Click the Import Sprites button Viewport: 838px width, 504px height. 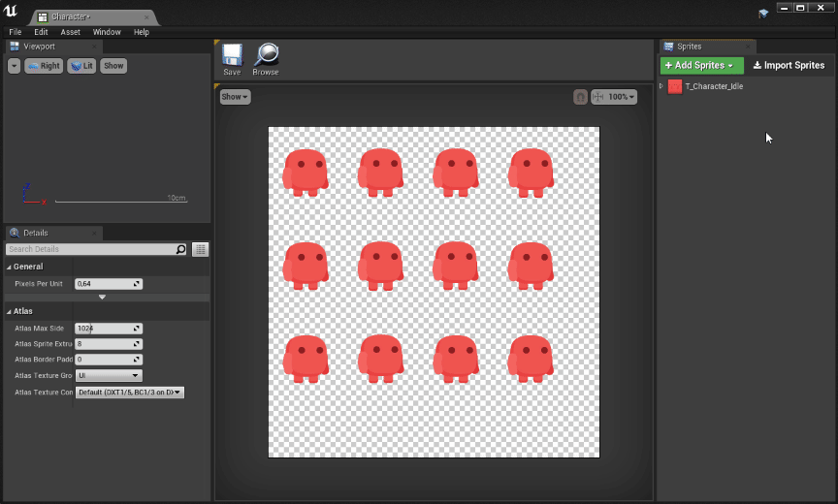(x=789, y=65)
